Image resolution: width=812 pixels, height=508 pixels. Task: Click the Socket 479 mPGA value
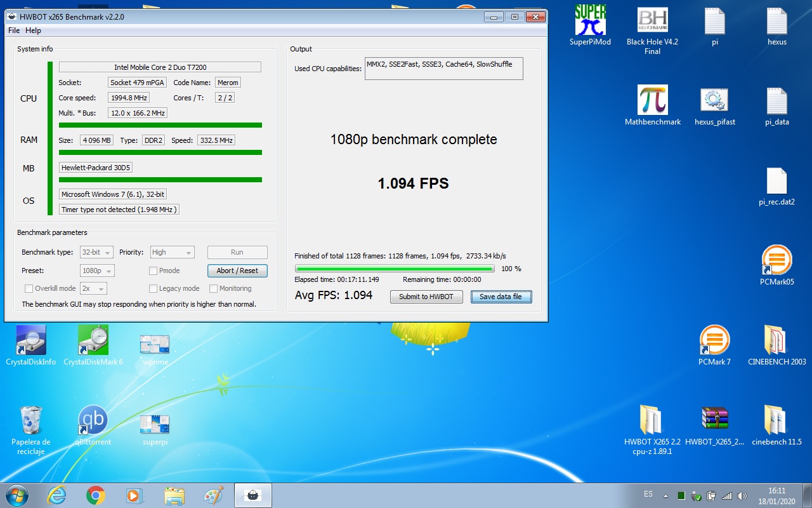tap(137, 83)
